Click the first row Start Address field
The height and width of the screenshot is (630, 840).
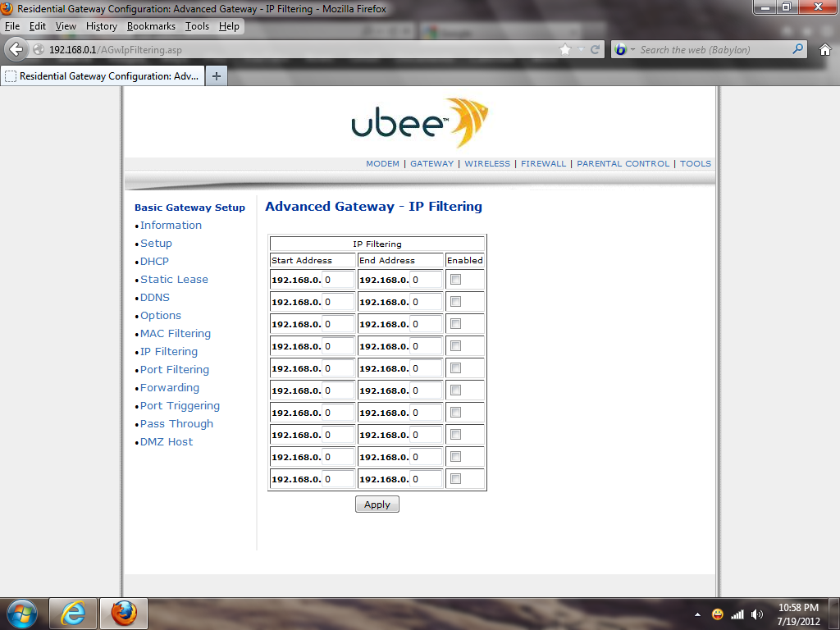point(338,280)
